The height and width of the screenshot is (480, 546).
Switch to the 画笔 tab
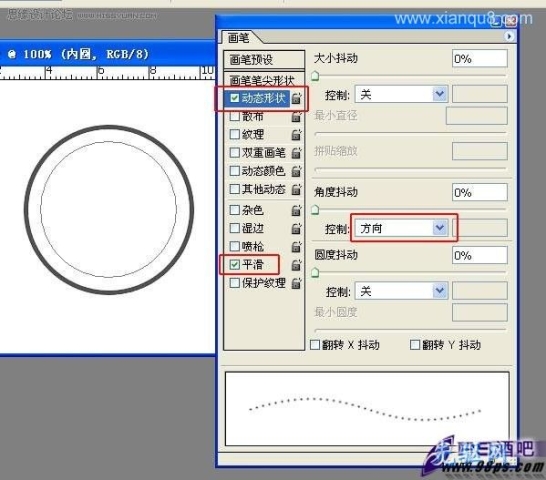click(239, 38)
